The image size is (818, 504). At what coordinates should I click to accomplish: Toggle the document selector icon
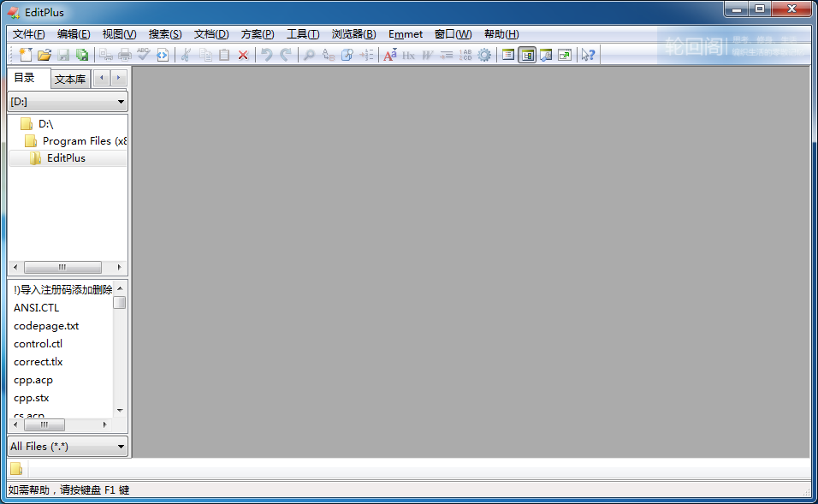point(508,55)
